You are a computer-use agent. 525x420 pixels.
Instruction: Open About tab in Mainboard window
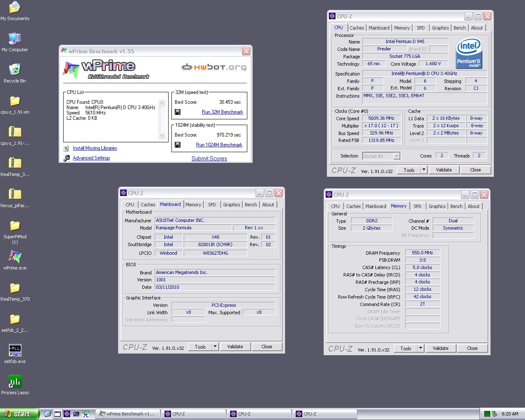click(268, 205)
